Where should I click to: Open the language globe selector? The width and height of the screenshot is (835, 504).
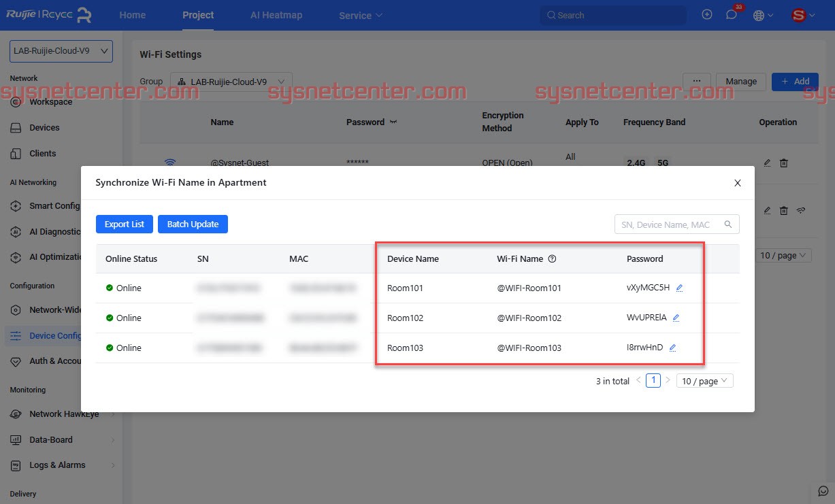point(763,15)
